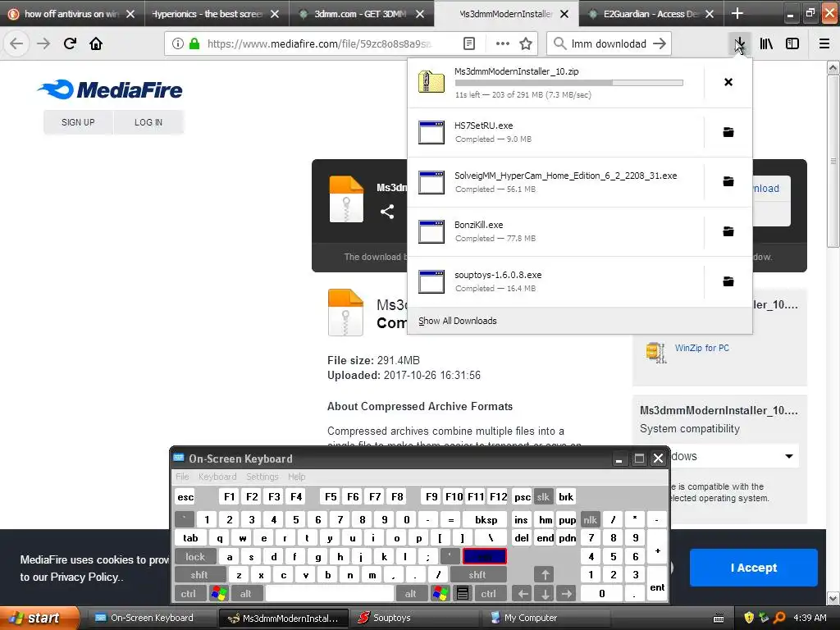This screenshot has height=630, width=840.
Task: Select souptoys-1.6.0.8.exe download entry
Action: tap(555, 281)
